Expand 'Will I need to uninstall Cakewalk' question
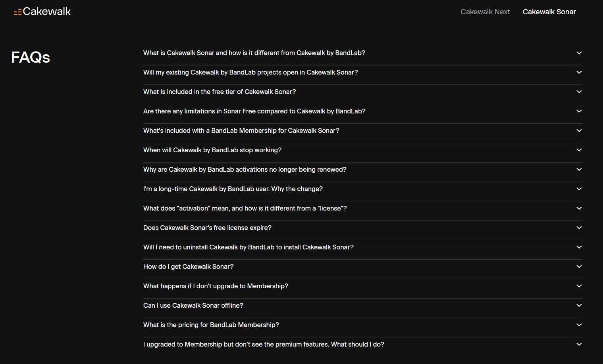 tap(362, 247)
